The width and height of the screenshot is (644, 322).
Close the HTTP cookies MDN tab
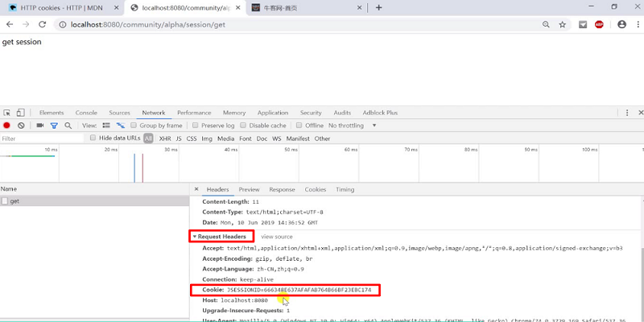[116, 7]
